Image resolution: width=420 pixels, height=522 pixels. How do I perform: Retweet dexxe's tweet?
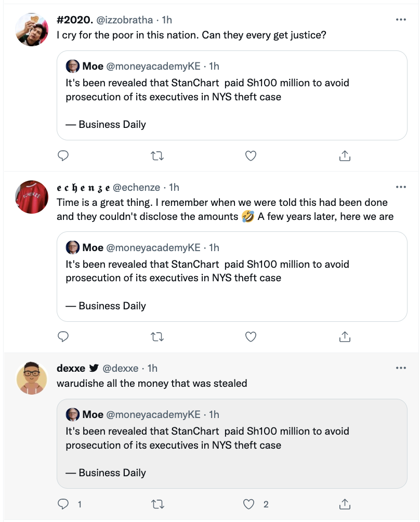pos(157,504)
